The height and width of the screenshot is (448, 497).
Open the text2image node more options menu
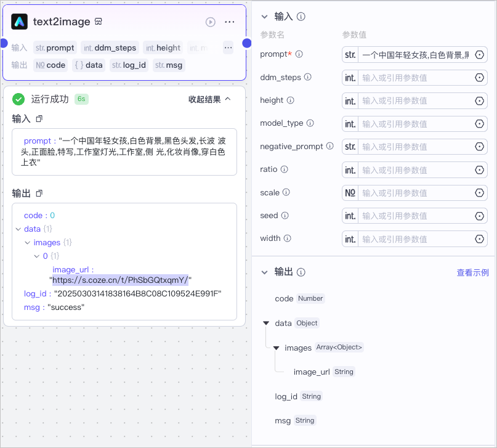(x=230, y=22)
